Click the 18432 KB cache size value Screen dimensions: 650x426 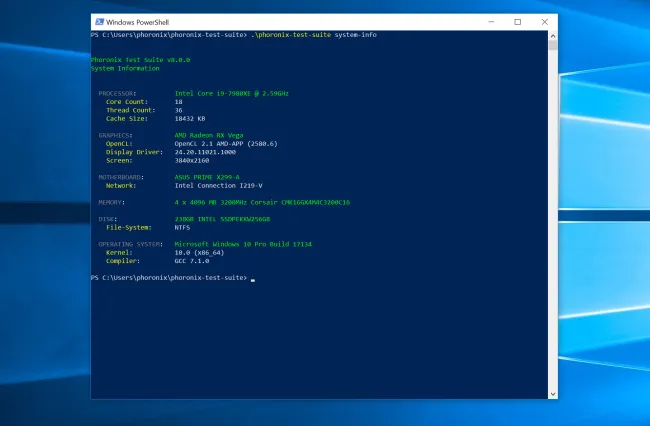[x=192, y=118]
